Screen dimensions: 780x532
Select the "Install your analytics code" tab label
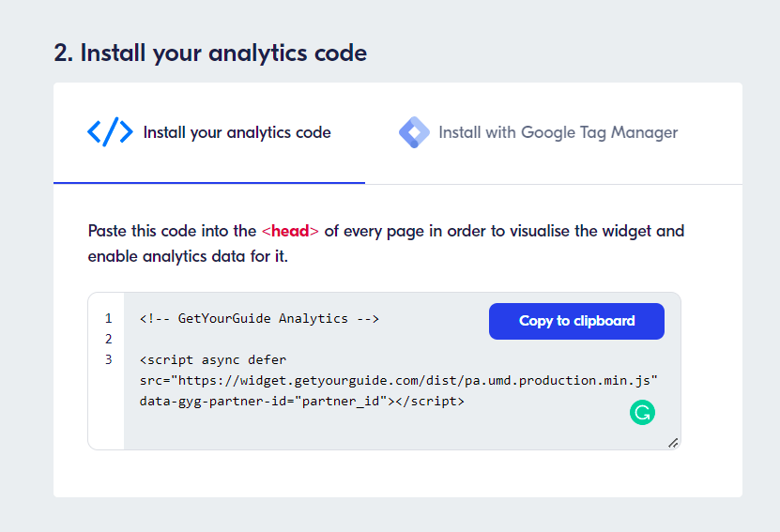237,132
